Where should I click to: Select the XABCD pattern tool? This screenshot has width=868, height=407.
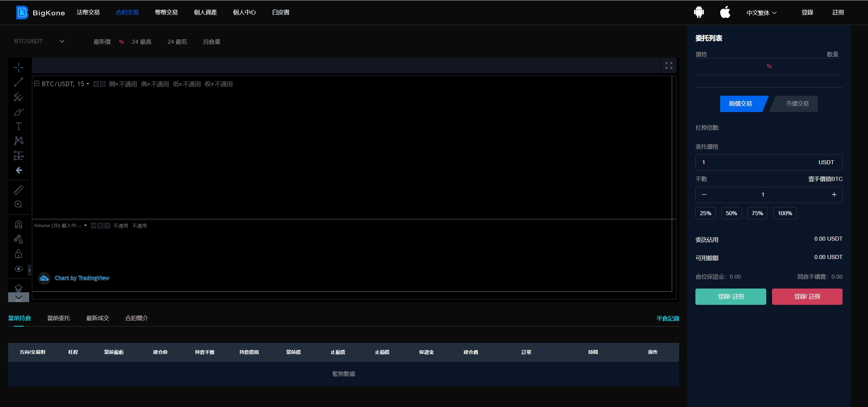click(19, 141)
